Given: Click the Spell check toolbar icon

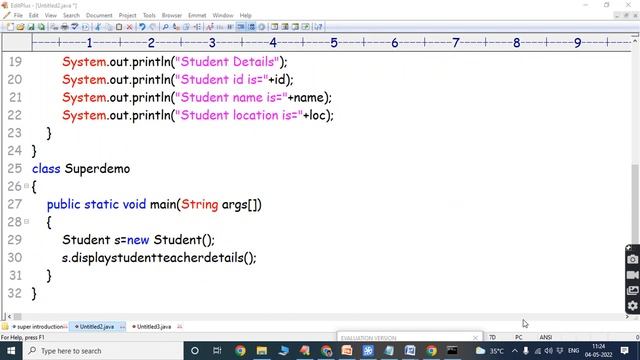Looking at the screenshot, I should coord(75,27).
